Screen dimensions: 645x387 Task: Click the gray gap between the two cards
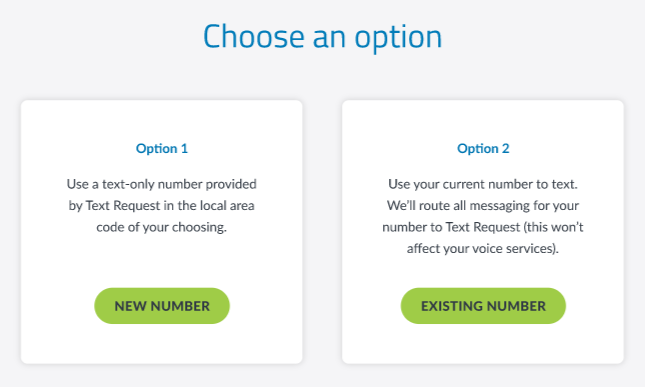322,232
